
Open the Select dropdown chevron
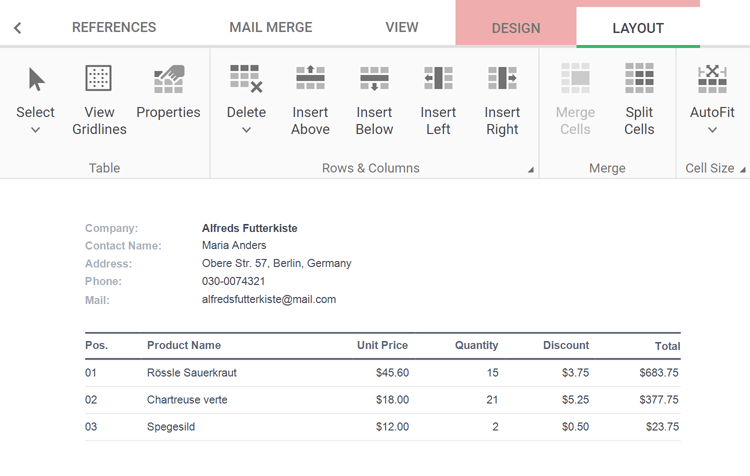click(x=36, y=130)
